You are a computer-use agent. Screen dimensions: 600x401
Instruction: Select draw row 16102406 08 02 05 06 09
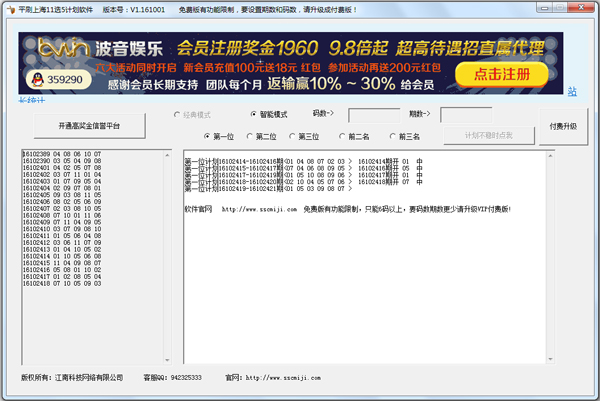click(62, 202)
